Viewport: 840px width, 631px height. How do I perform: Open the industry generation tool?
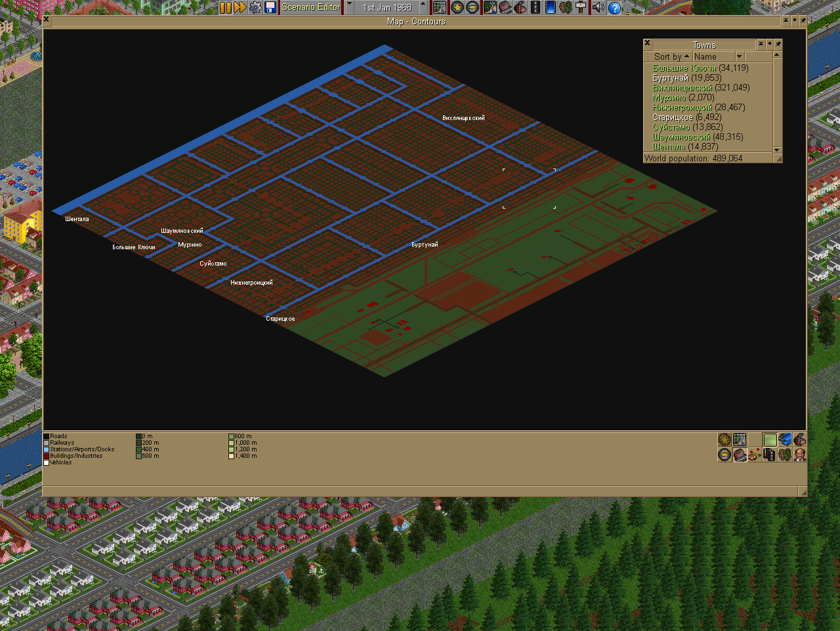[x=520, y=7]
